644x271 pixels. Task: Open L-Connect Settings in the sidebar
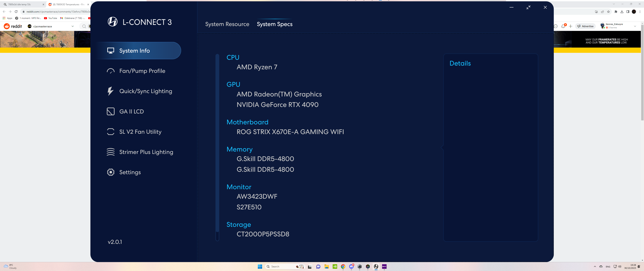(124, 172)
